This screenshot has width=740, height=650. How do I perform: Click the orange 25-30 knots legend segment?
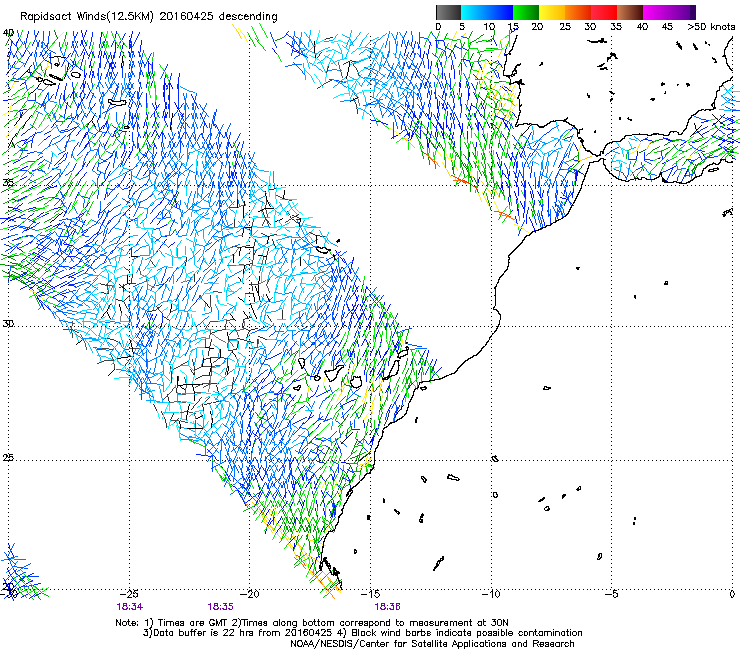pyautogui.click(x=578, y=12)
